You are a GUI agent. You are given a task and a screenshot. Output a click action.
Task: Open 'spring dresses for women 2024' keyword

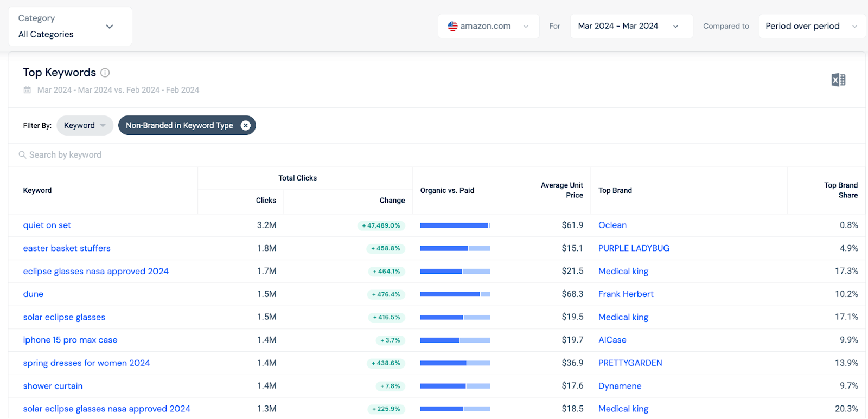(x=86, y=363)
